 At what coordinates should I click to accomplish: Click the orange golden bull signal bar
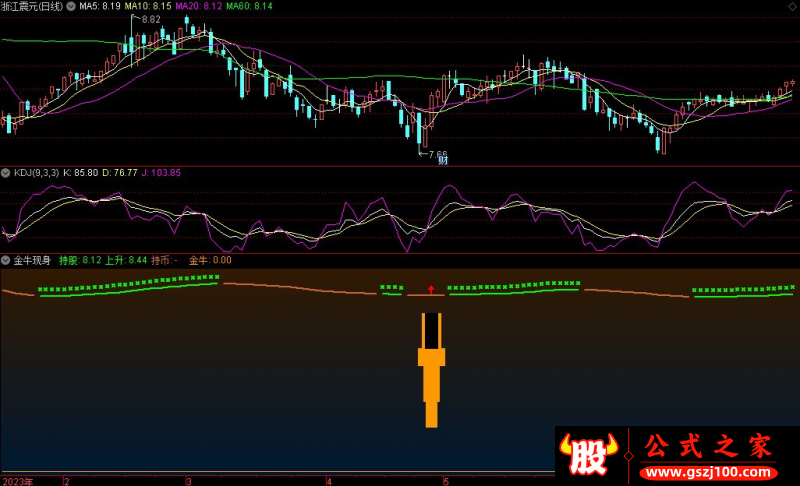431,368
